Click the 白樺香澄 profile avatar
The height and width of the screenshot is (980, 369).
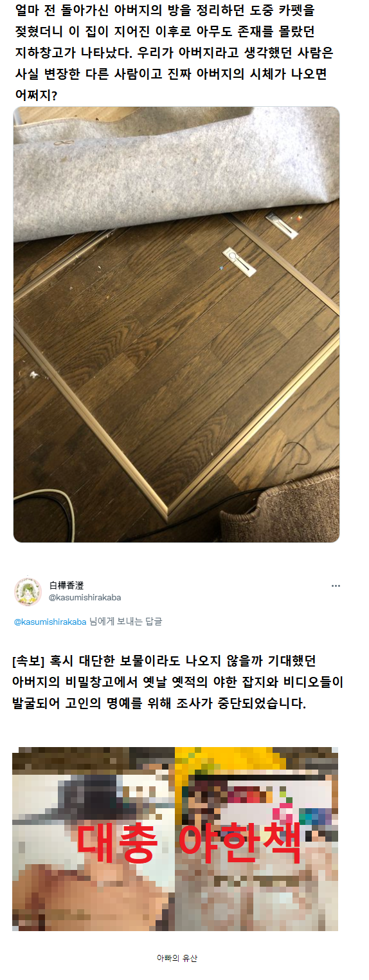click(28, 591)
